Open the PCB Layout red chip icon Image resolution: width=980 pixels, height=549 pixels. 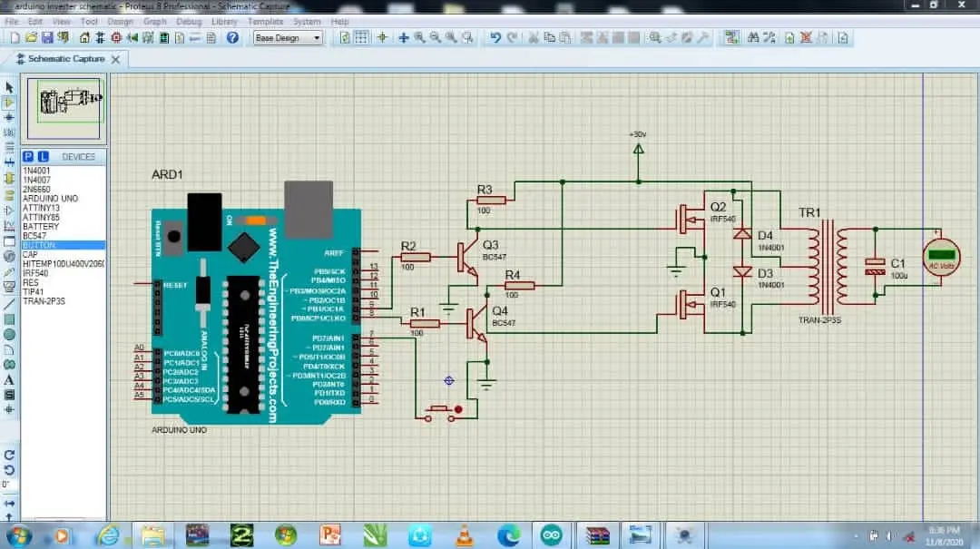116,37
